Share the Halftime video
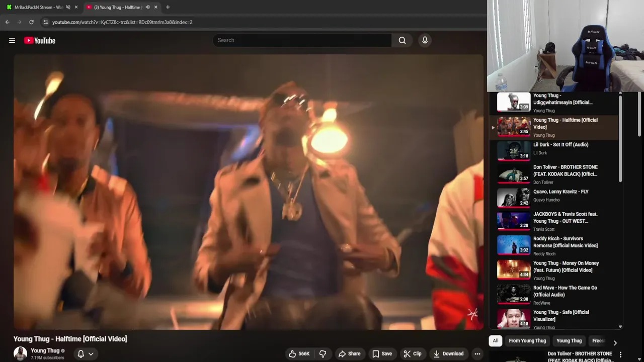The width and height of the screenshot is (644, 362). click(x=349, y=353)
